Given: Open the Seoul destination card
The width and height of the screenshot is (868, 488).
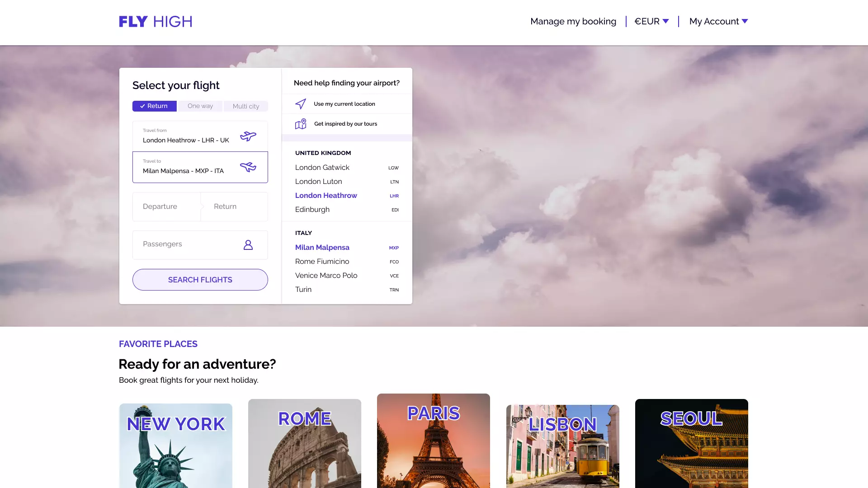Looking at the screenshot, I should (691, 443).
